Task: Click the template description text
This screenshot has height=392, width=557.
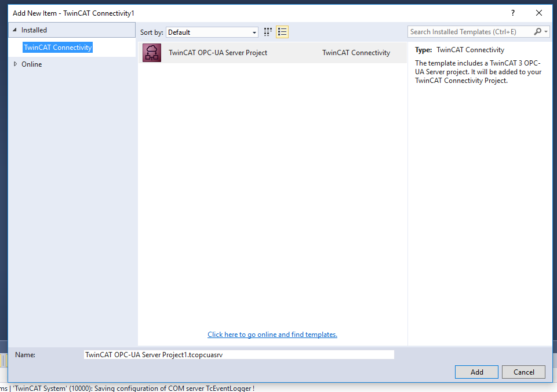Action: tap(478, 72)
